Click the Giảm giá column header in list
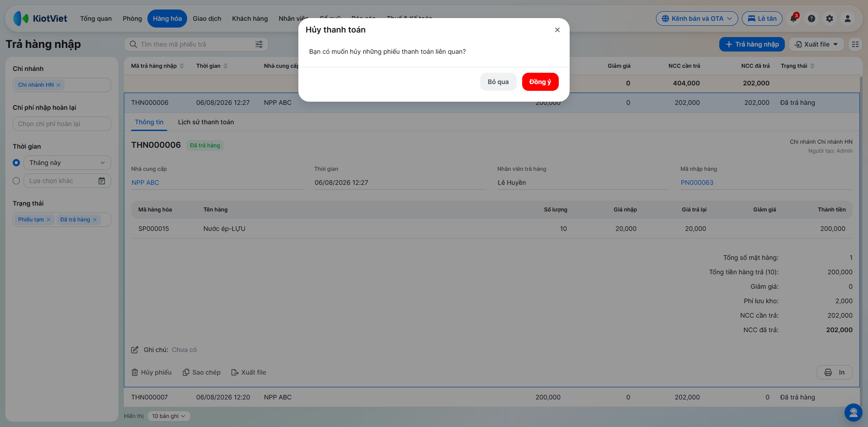Screen dimensions: 868x427 619,66
